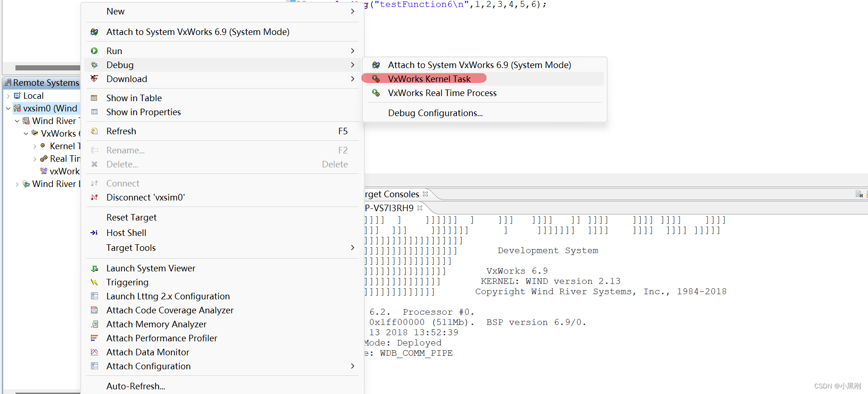This screenshot has height=394, width=868.
Task: Click the Show in Table icon
Action: 94,98
